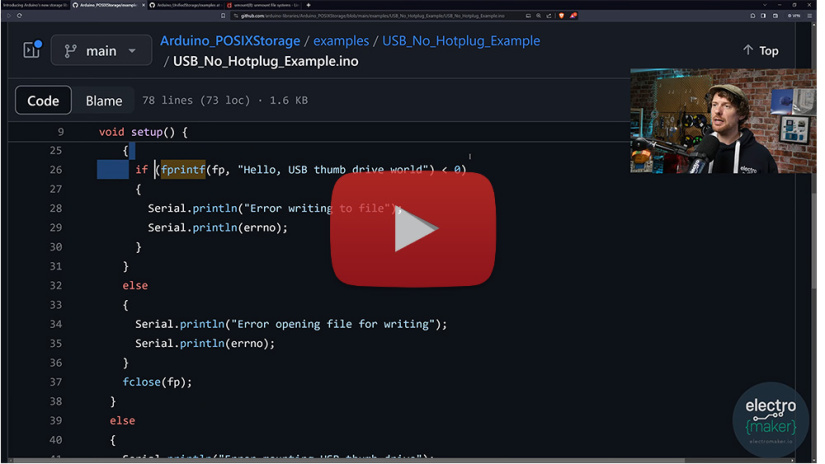Open the Brave Shields lion icon
This screenshot has width=825, height=464.
[x=561, y=16]
